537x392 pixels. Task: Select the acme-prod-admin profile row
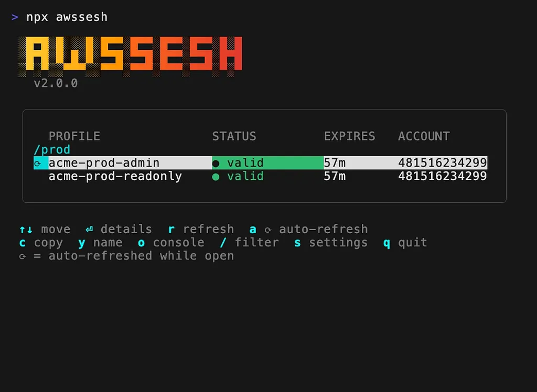click(260, 162)
